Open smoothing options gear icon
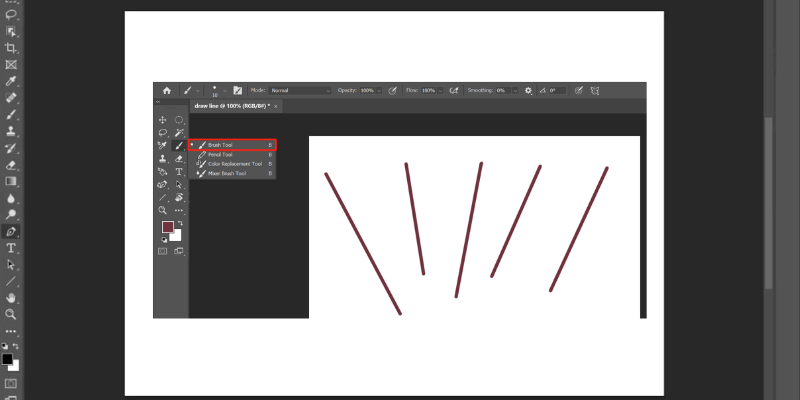The width and height of the screenshot is (800, 400). tap(529, 90)
